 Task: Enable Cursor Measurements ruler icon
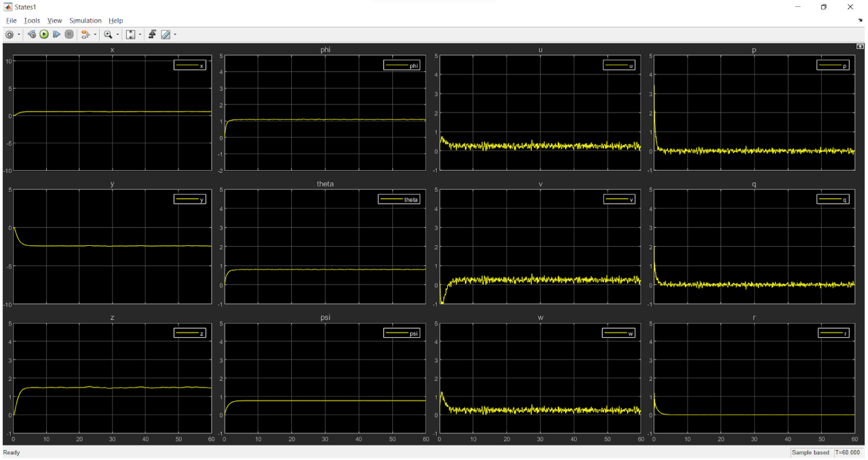pos(165,34)
